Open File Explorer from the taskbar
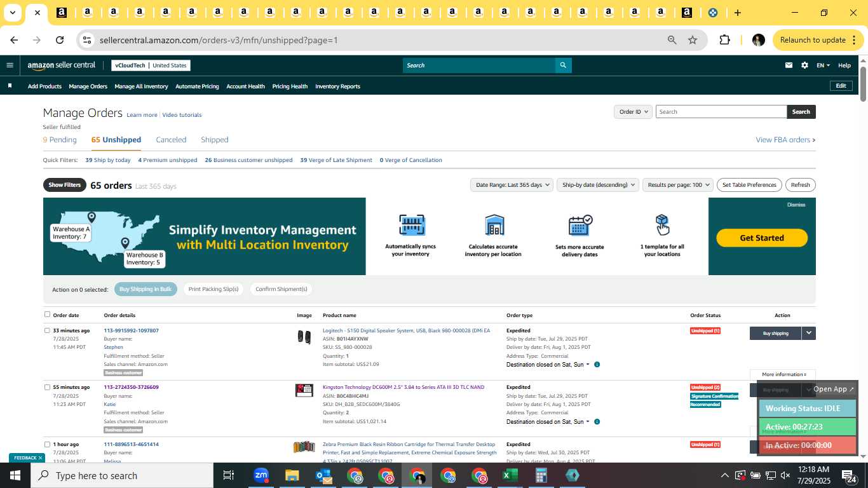The height and width of the screenshot is (488, 868). tap(292, 475)
